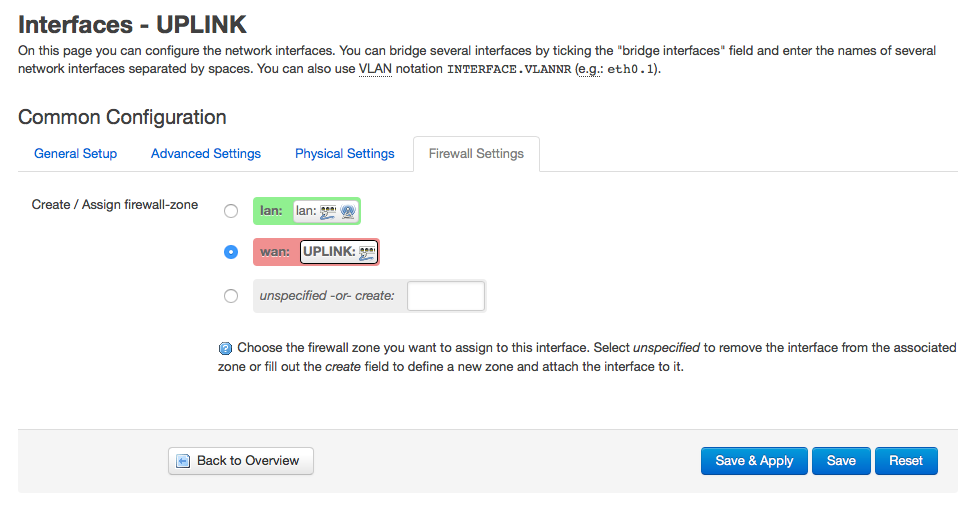The width and height of the screenshot is (973, 505).
Task: Click the Save button
Action: click(x=841, y=461)
